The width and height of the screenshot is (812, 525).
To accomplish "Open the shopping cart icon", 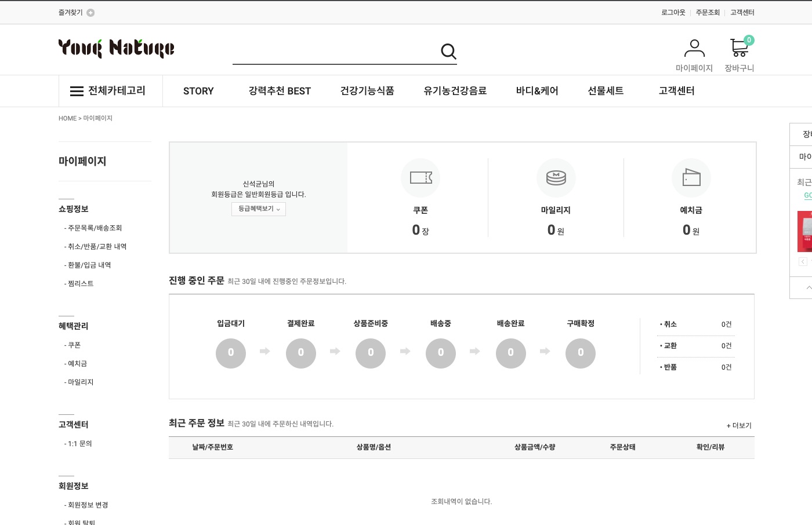I will pos(739,48).
